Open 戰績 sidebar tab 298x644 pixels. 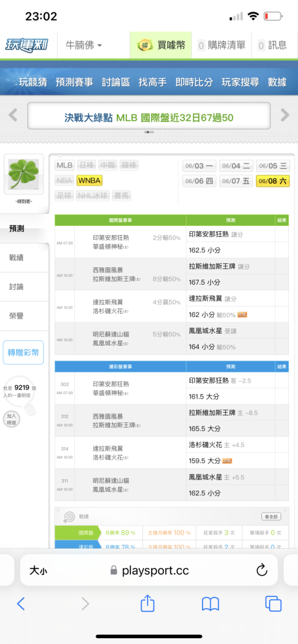24,258
